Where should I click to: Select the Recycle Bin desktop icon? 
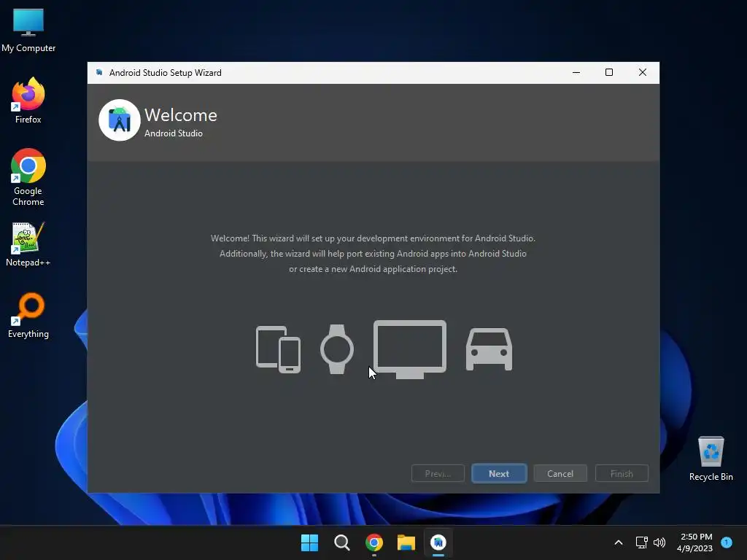click(x=711, y=459)
